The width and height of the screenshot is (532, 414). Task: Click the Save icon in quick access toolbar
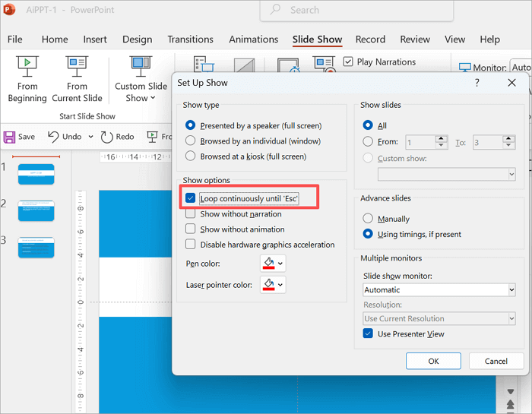point(9,137)
